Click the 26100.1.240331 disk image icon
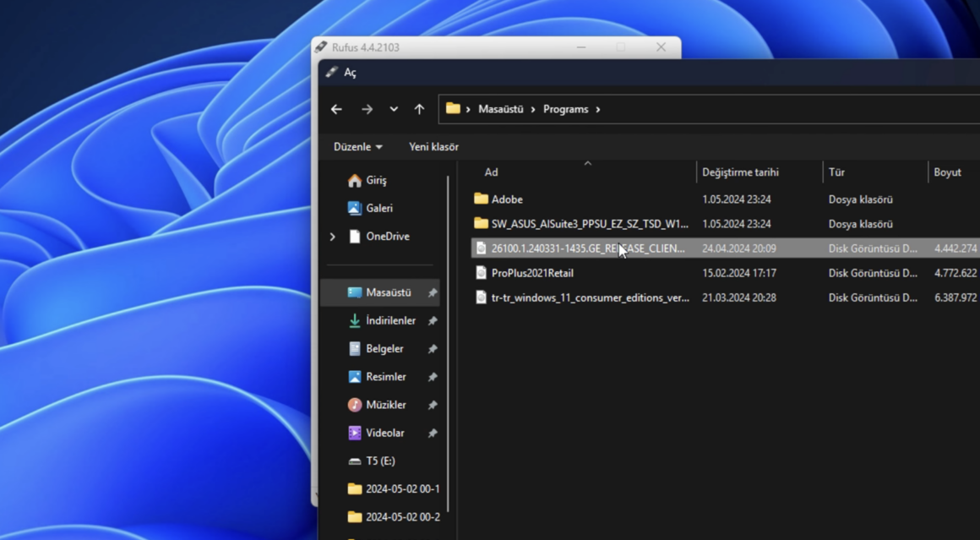 [481, 248]
